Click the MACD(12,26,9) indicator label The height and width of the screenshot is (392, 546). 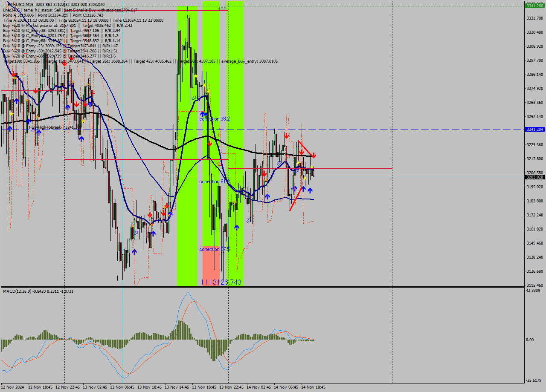click(38, 291)
